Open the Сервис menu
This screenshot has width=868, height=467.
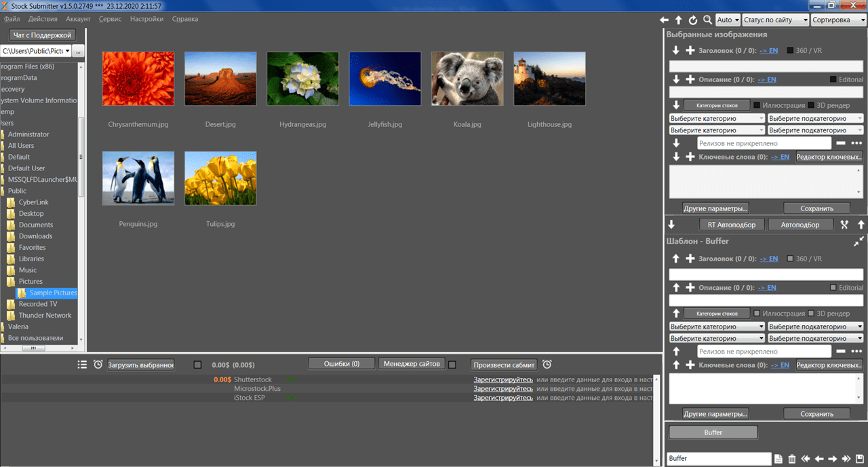coord(110,19)
